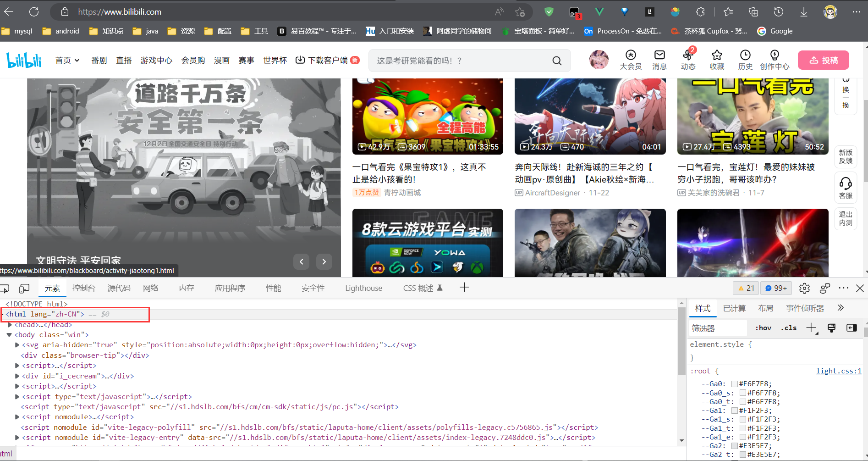
Task: Click the --Ga0 color swatch
Action: 735,384
